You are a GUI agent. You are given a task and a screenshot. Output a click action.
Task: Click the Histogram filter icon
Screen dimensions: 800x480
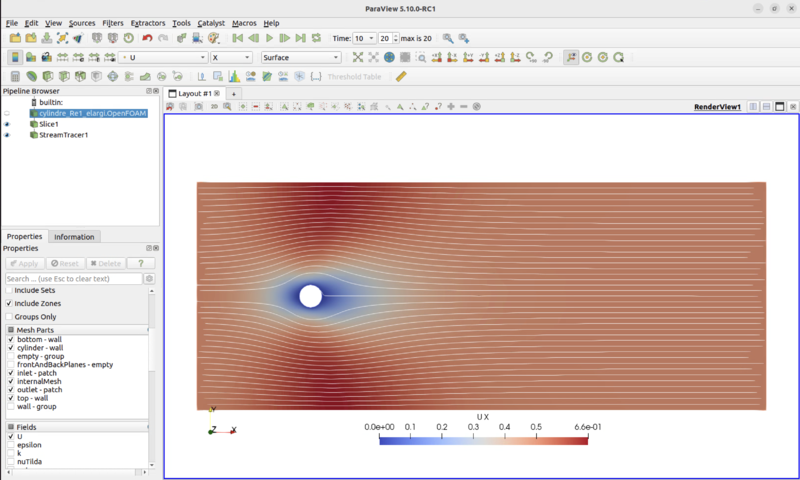click(234, 77)
